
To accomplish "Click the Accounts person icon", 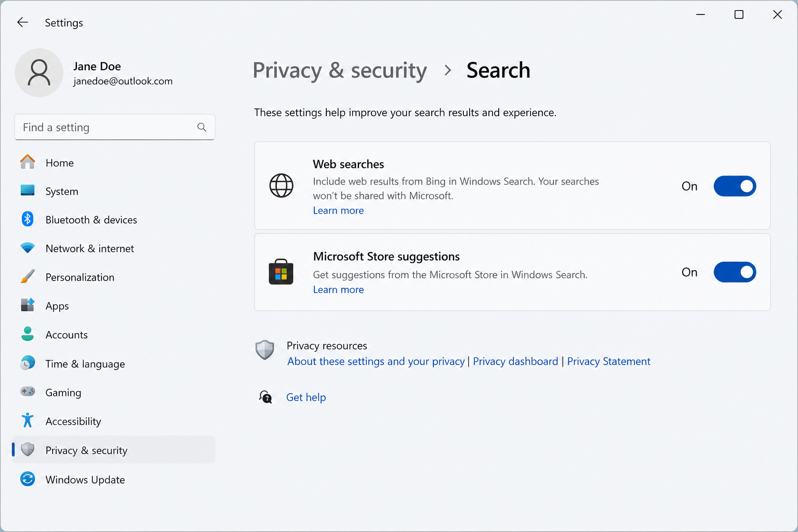I will pyautogui.click(x=28, y=334).
